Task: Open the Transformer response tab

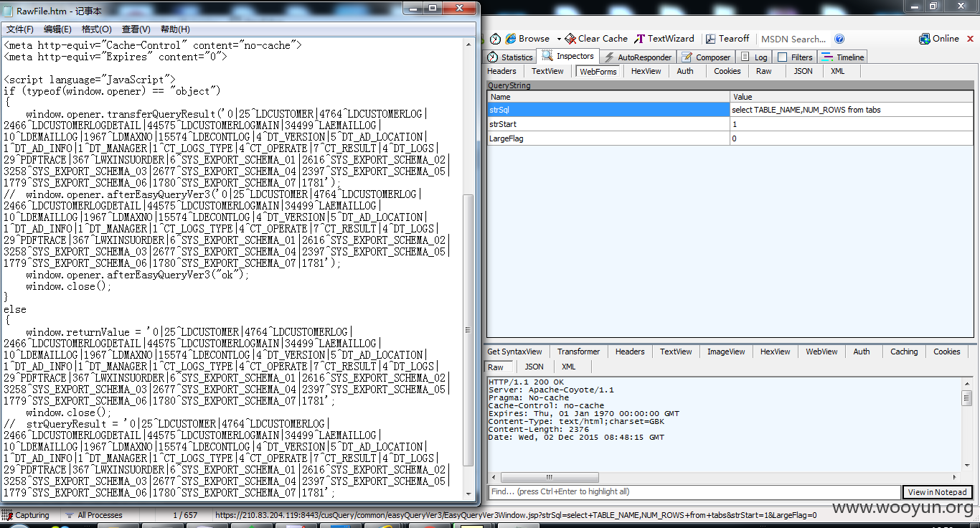Action: click(x=578, y=352)
